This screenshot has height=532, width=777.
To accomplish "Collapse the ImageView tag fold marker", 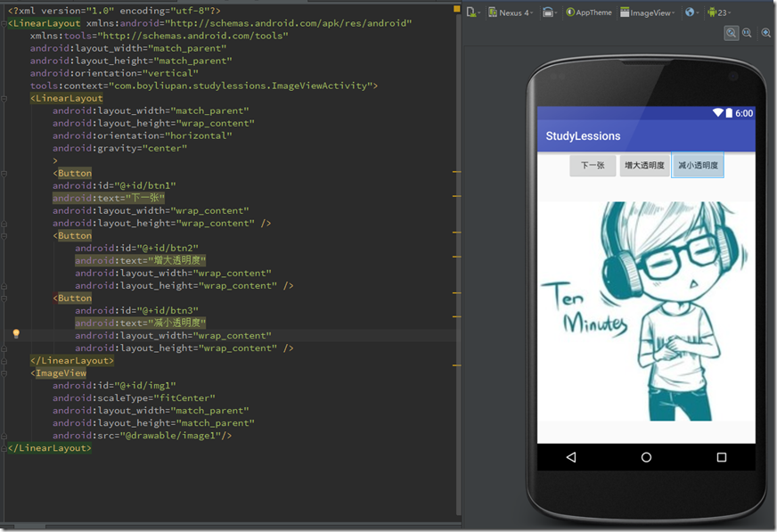I will (x=4, y=373).
